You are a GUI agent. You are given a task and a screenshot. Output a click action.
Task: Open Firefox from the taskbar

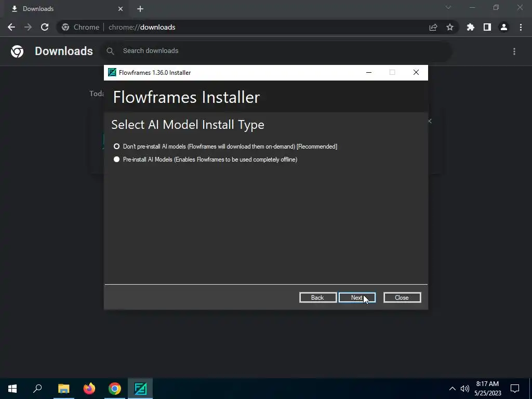tap(89, 389)
